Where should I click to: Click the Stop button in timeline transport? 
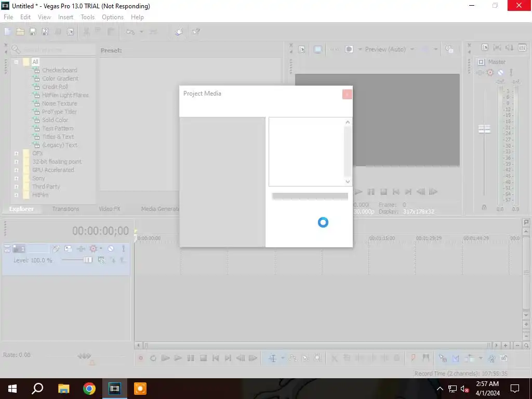[x=203, y=358]
